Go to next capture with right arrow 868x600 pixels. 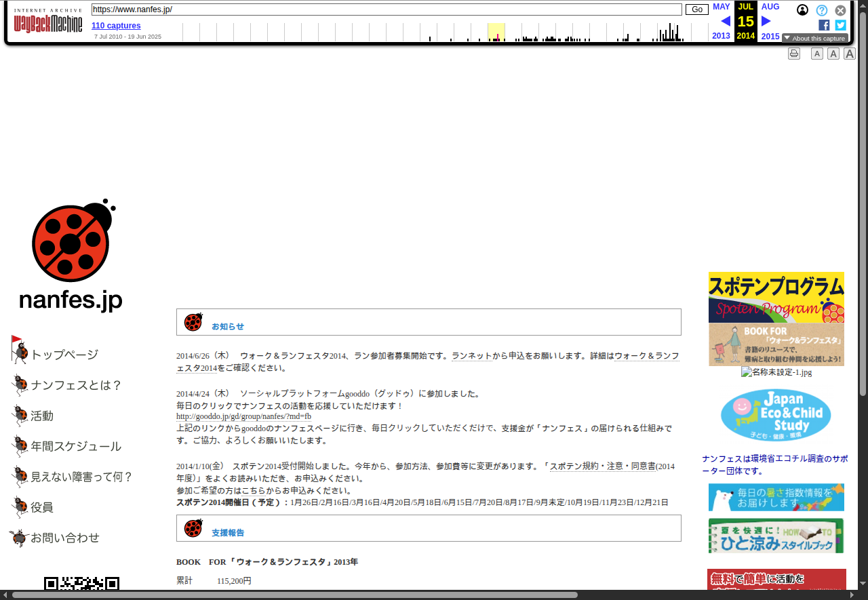[766, 21]
